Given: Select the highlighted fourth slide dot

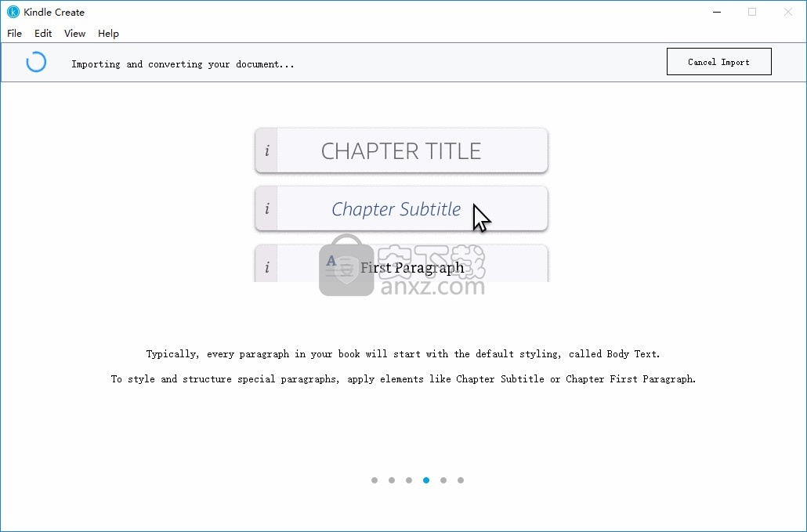Looking at the screenshot, I should click(x=426, y=480).
